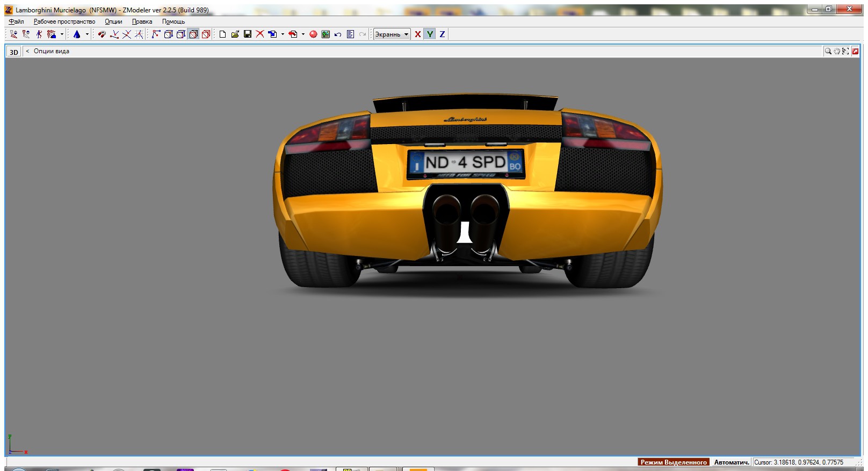
Task: Expand the dropdown arrow next to objects icon
Action: coord(62,34)
